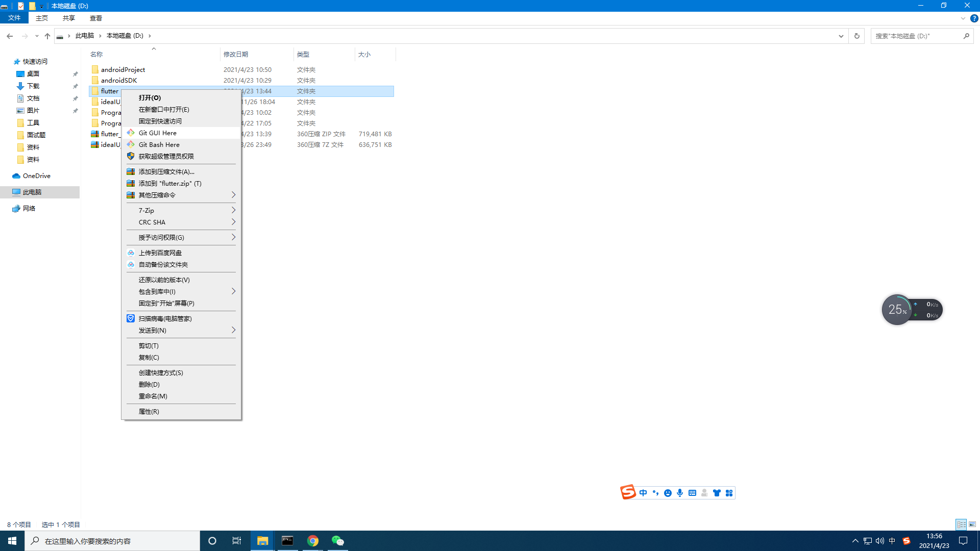Switch to large icons view in status bar
Screen dimensions: 980x551
[973, 524]
